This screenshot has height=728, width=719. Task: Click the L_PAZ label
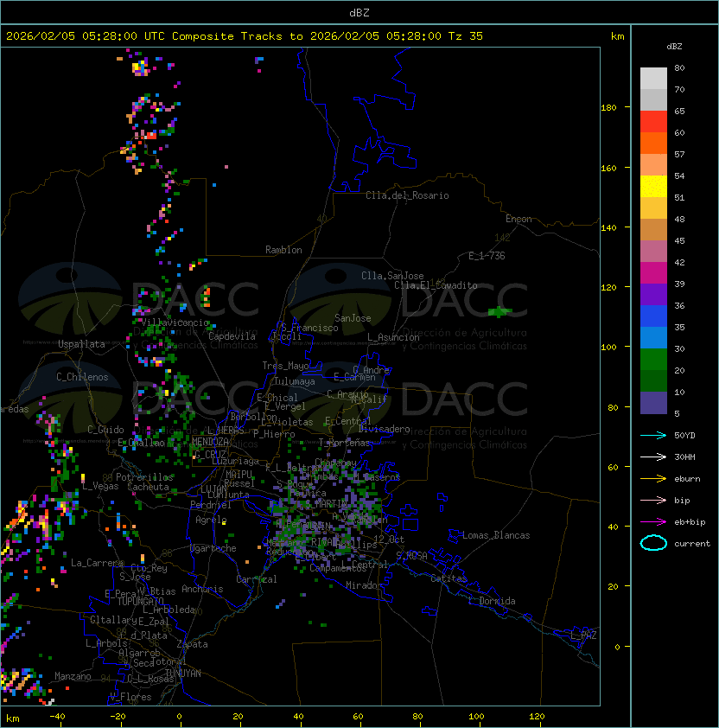coord(583,635)
